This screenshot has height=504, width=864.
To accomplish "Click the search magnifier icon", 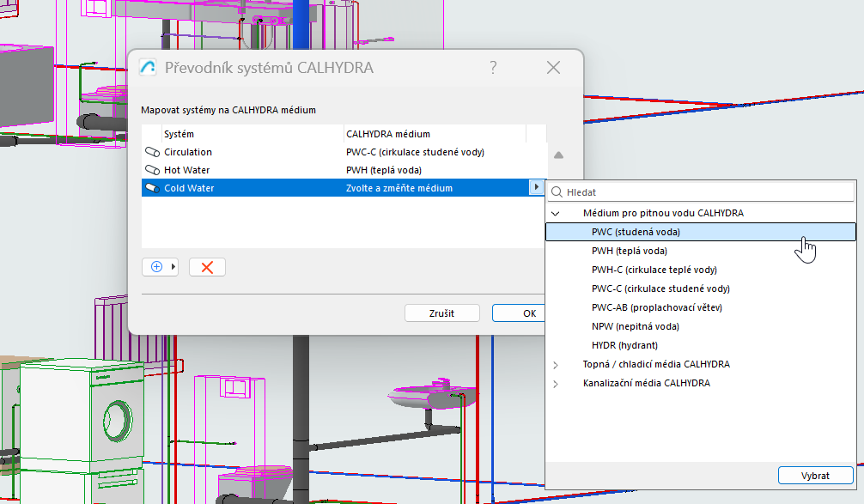I will click(x=557, y=192).
